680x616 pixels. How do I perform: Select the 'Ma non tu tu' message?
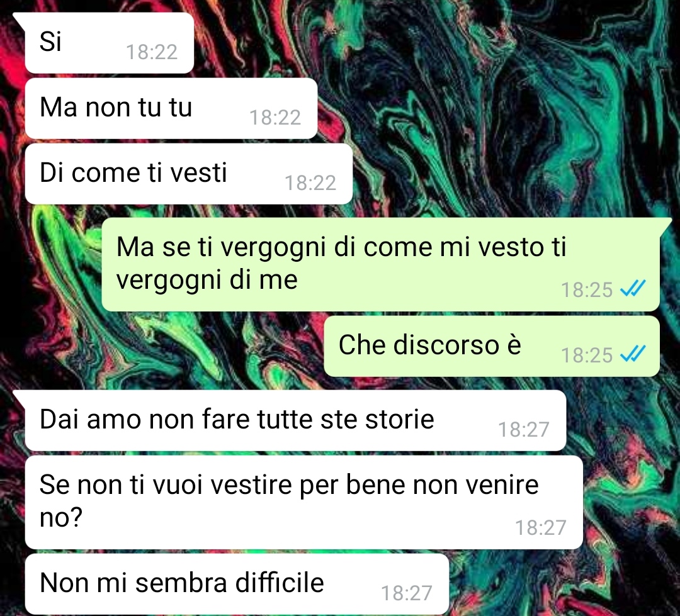pos(171,108)
